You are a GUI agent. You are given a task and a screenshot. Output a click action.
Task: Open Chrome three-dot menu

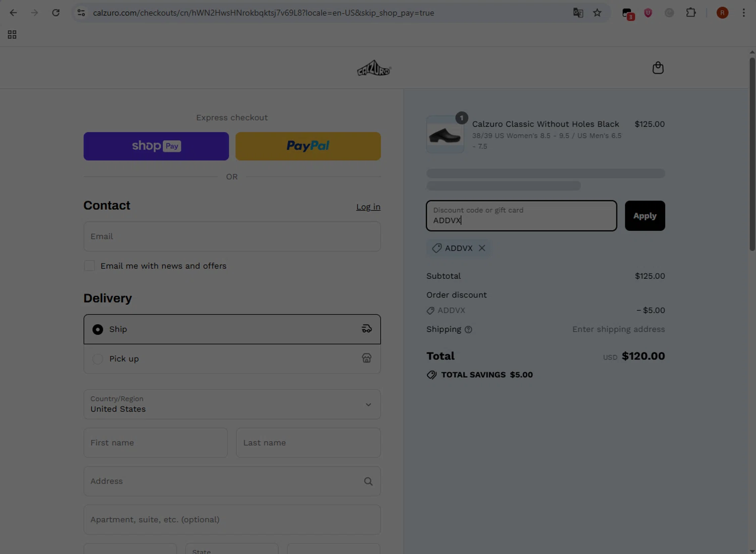pos(743,13)
